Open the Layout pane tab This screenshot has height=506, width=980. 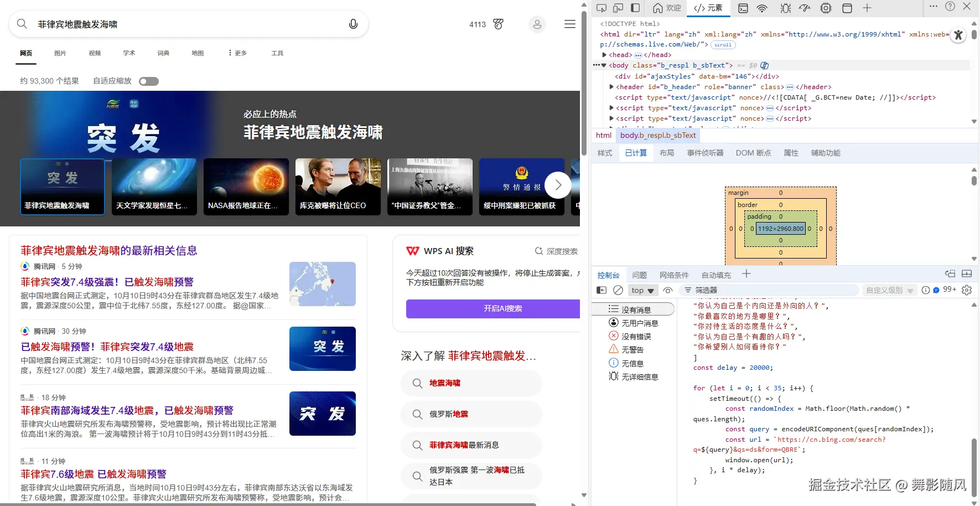click(x=667, y=153)
